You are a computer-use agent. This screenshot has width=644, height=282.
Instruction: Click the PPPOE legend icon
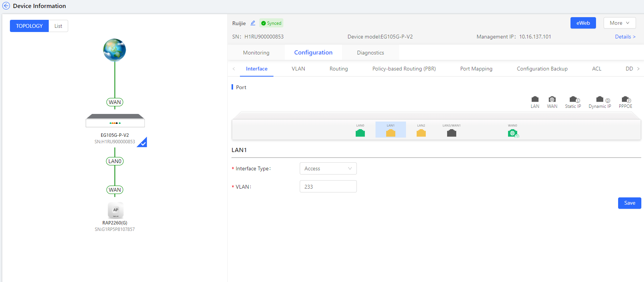(x=626, y=99)
